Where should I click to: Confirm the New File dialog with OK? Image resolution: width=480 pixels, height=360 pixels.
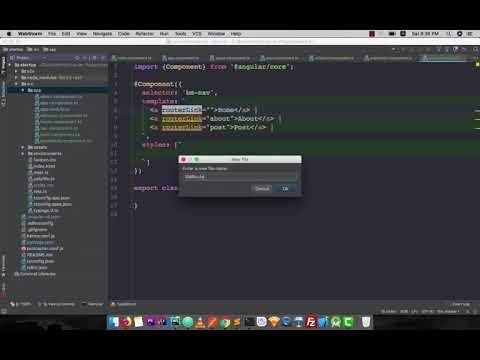coord(285,189)
